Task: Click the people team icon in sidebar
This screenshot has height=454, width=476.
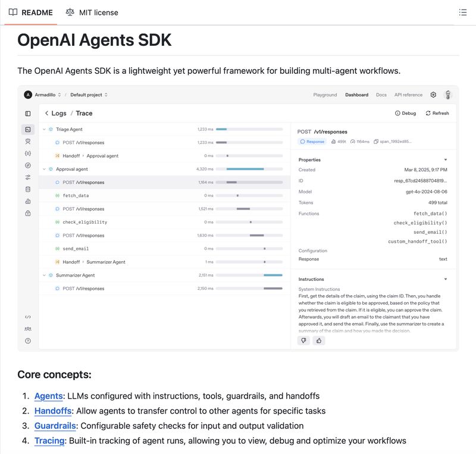Action: click(28, 329)
